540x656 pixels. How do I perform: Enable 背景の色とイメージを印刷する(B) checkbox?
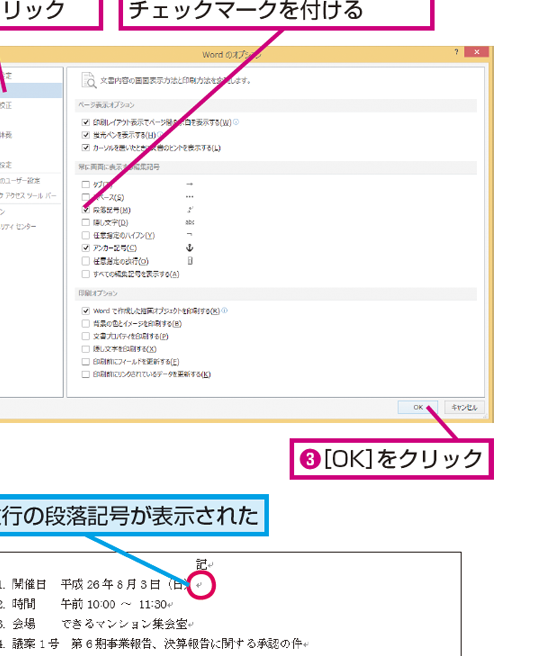pyautogui.click(x=86, y=323)
